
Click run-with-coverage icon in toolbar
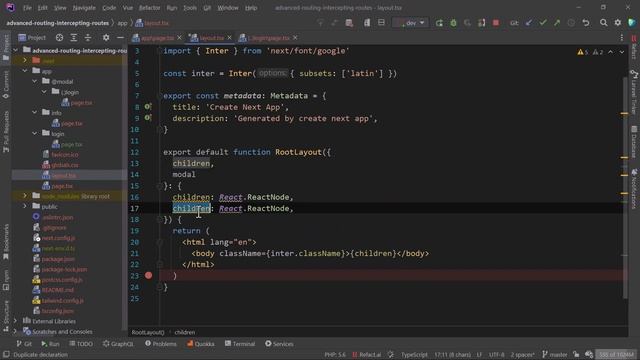pos(467,23)
